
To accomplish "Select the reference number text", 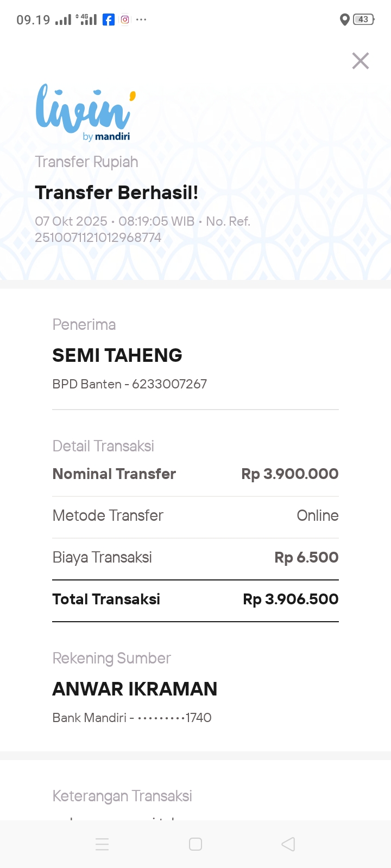I will [98, 238].
